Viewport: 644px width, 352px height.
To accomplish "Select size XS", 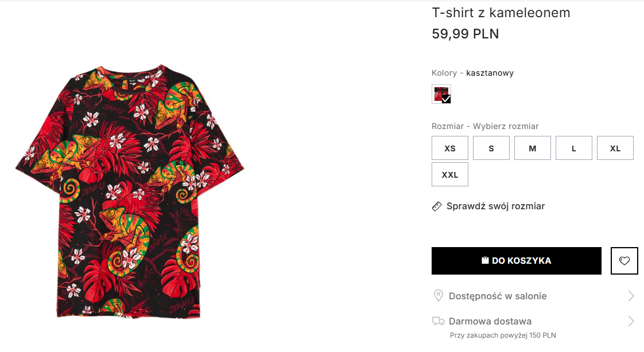I will click(x=450, y=148).
